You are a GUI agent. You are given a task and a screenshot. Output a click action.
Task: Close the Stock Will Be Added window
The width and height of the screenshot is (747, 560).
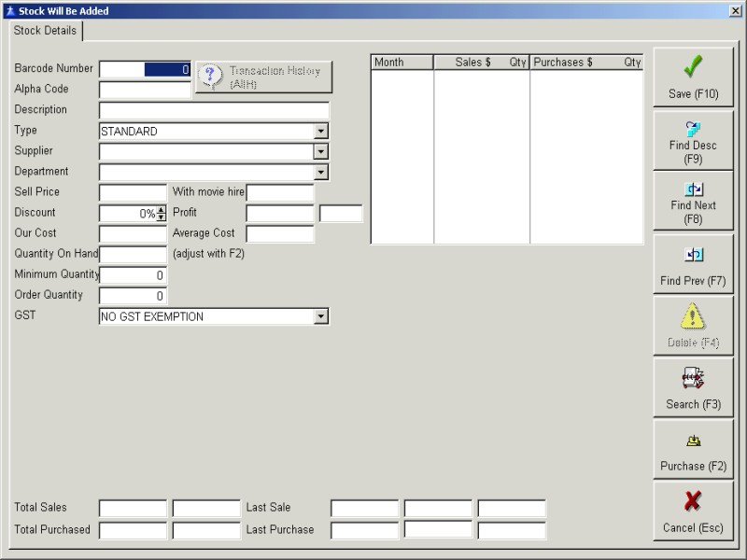(736, 10)
